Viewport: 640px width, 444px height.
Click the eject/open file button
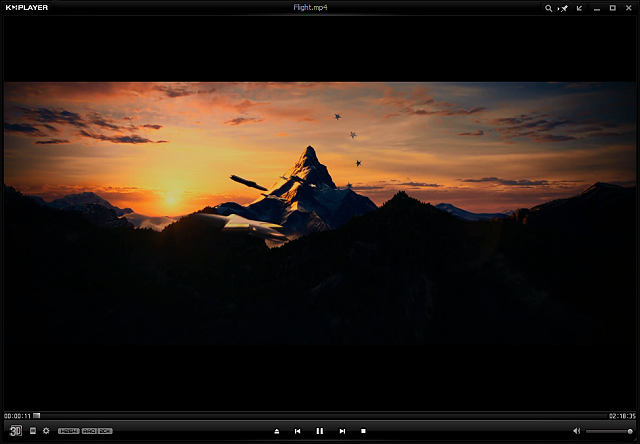point(277,431)
